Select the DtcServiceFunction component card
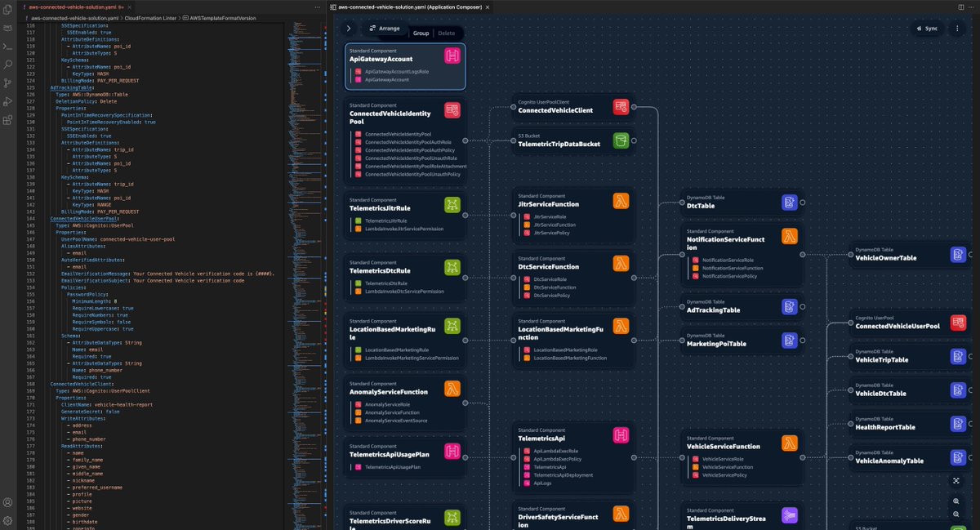 574,276
